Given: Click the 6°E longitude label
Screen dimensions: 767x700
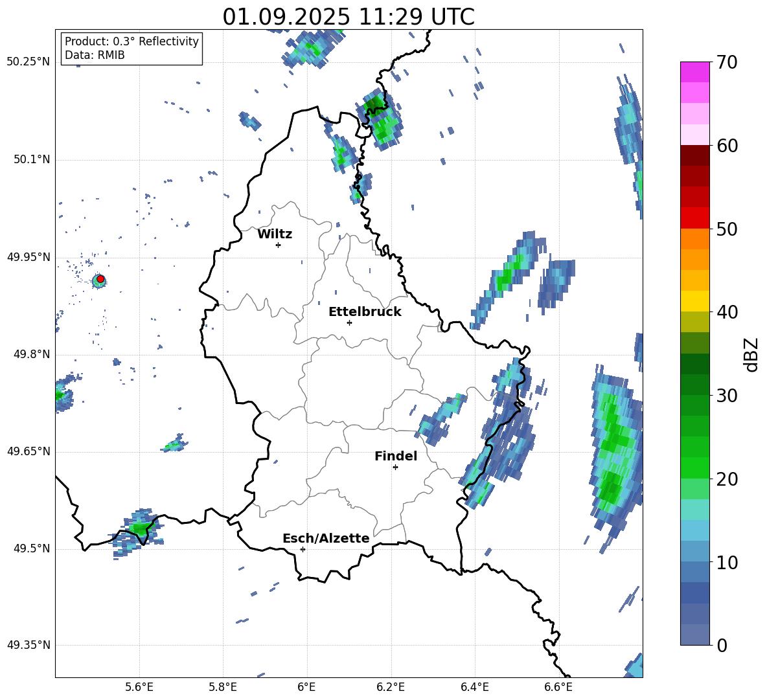Looking at the screenshot, I should coord(306,688).
